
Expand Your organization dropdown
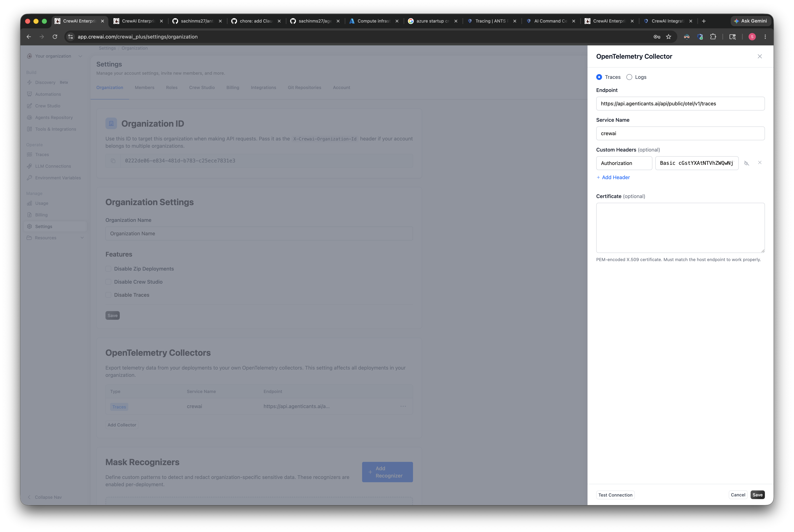55,56
